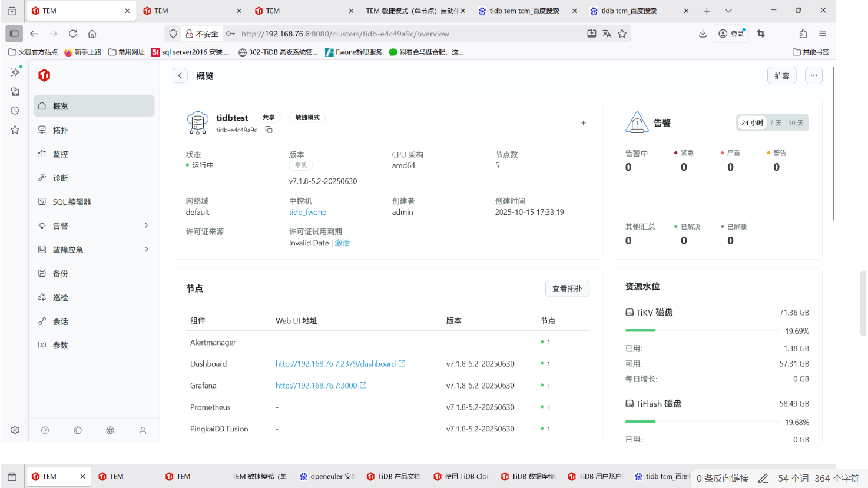This screenshot has width=868, height=488.
Task: Bookmark this page with star icon
Action: point(622,34)
